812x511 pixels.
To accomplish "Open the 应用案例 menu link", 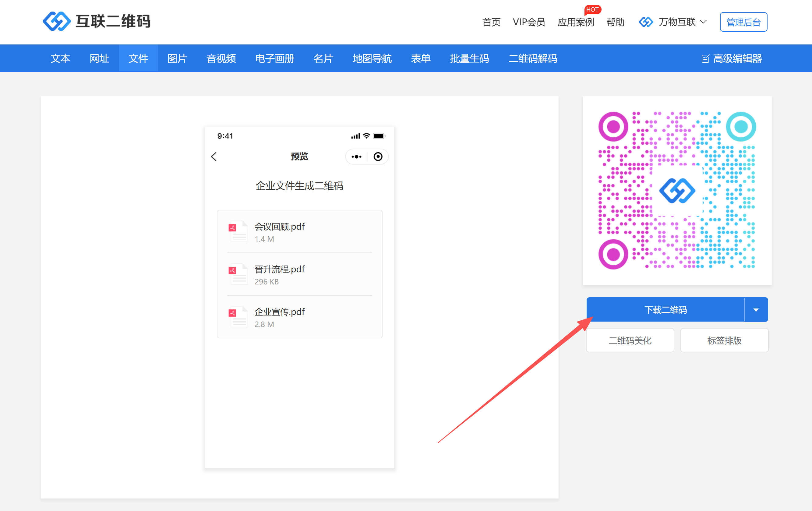I will click(x=575, y=22).
